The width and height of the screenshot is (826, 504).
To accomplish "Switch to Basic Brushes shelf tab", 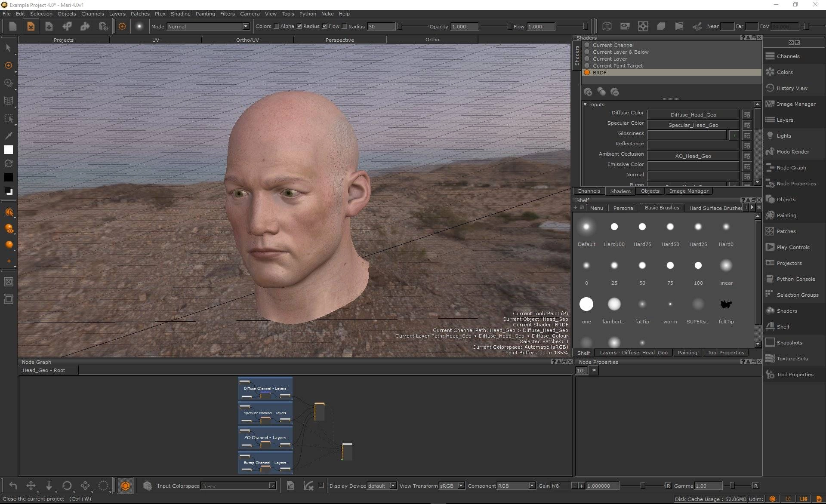I will [x=662, y=208].
